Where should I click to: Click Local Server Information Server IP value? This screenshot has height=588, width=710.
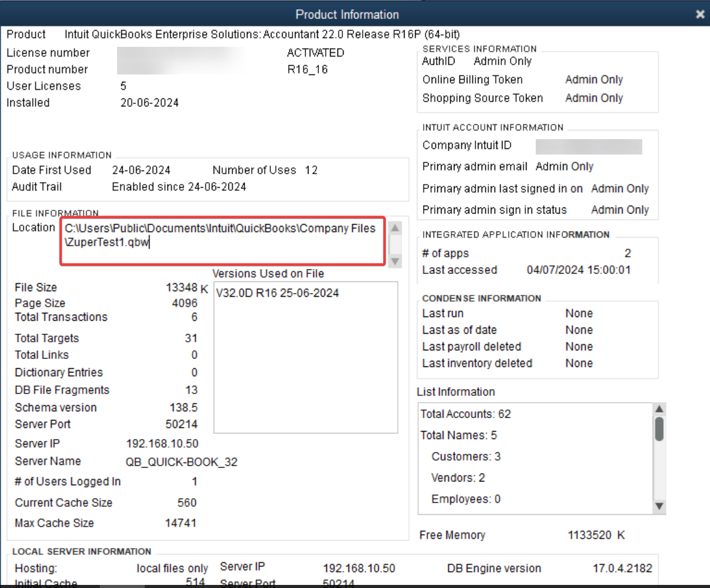pos(359,568)
